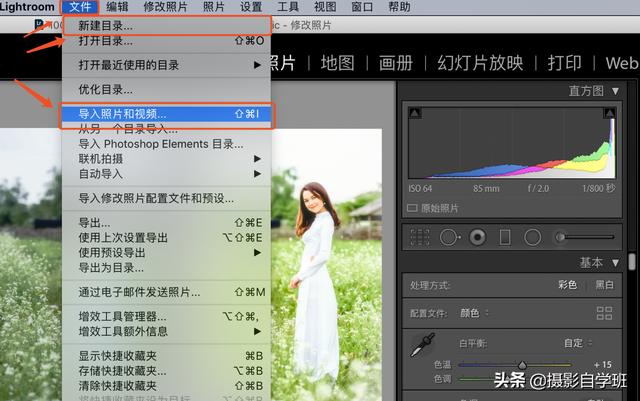The height and width of the screenshot is (401, 640).
Task: Switch to the 打印 module
Action: click(x=564, y=63)
